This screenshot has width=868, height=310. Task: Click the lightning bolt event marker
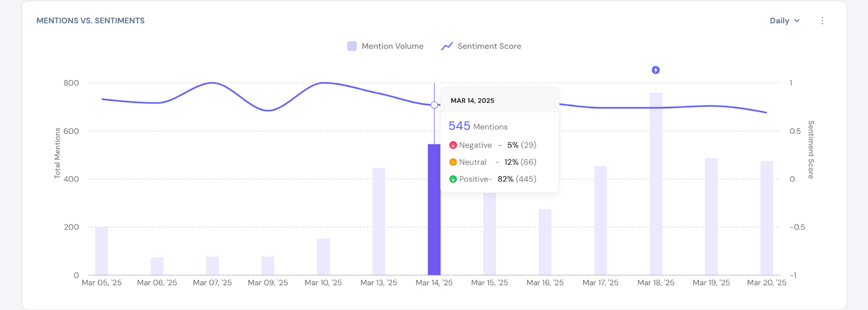655,70
